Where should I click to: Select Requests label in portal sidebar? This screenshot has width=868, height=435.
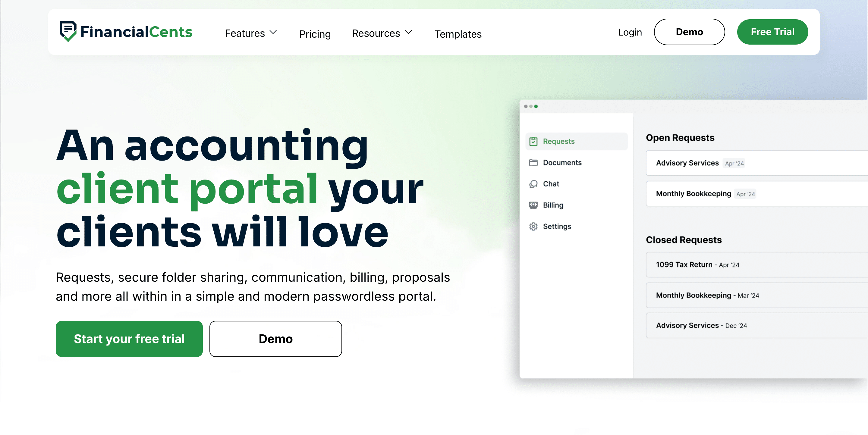pos(558,141)
